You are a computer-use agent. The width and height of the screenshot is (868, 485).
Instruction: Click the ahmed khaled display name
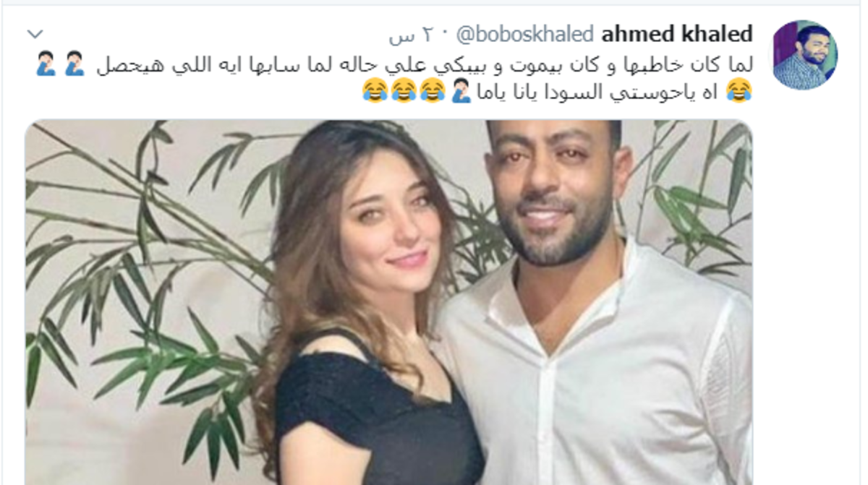(x=677, y=34)
